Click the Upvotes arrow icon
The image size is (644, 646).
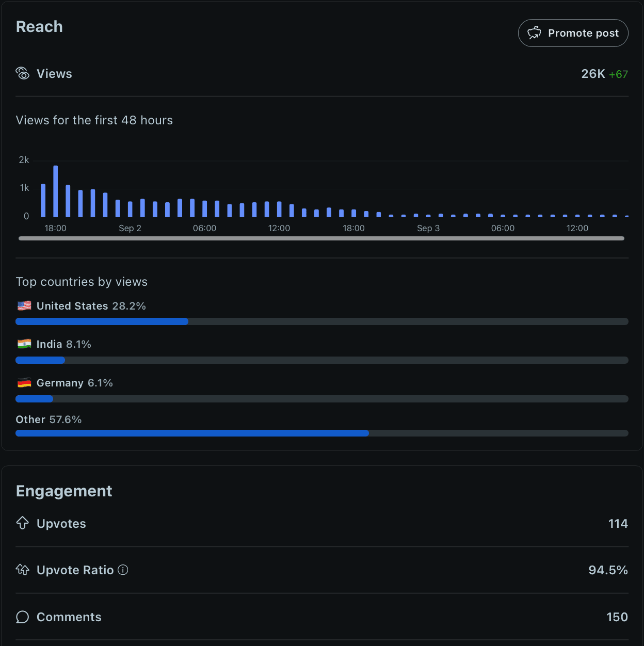click(x=23, y=523)
